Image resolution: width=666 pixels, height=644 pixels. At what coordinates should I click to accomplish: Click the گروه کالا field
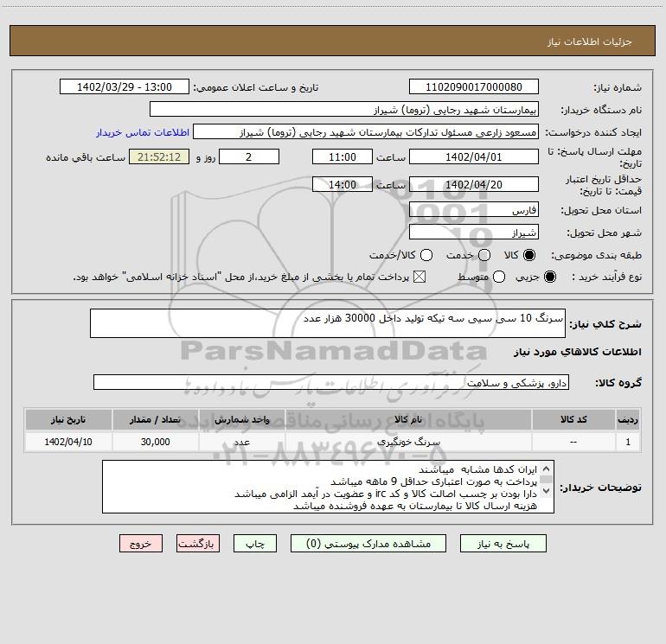[x=331, y=382]
